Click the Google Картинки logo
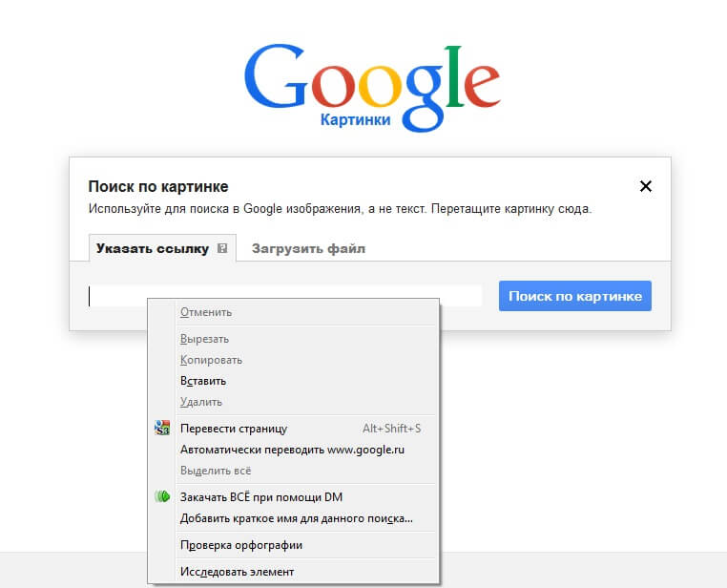Screen dimensions: 727x588 tap(372, 87)
